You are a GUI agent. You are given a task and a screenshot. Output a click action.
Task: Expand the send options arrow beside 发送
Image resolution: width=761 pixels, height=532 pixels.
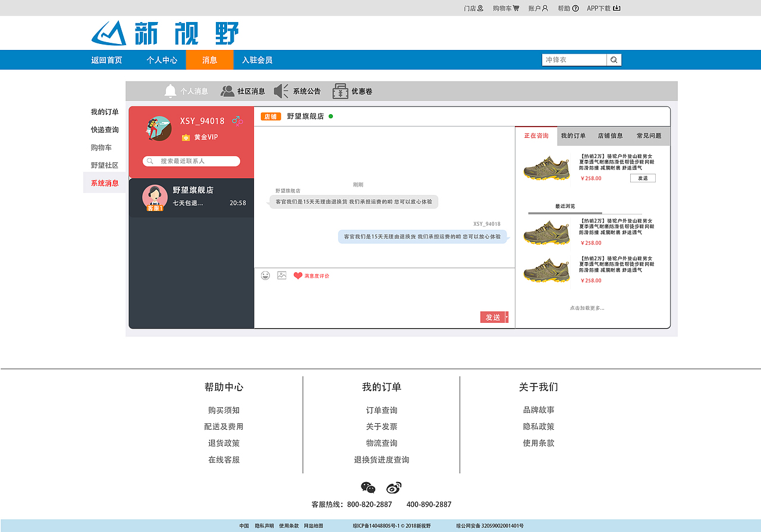(507, 317)
